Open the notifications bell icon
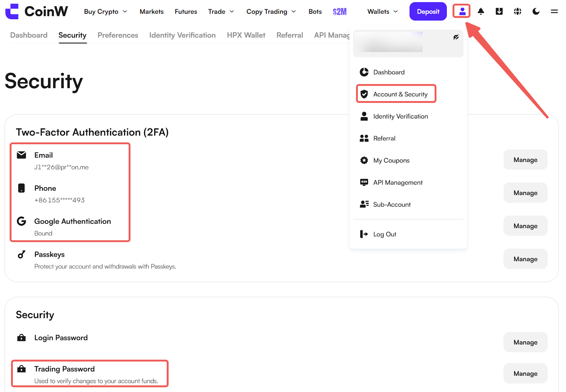Image resolution: width=566 pixels, height=392 pixels. pos(481,11)
